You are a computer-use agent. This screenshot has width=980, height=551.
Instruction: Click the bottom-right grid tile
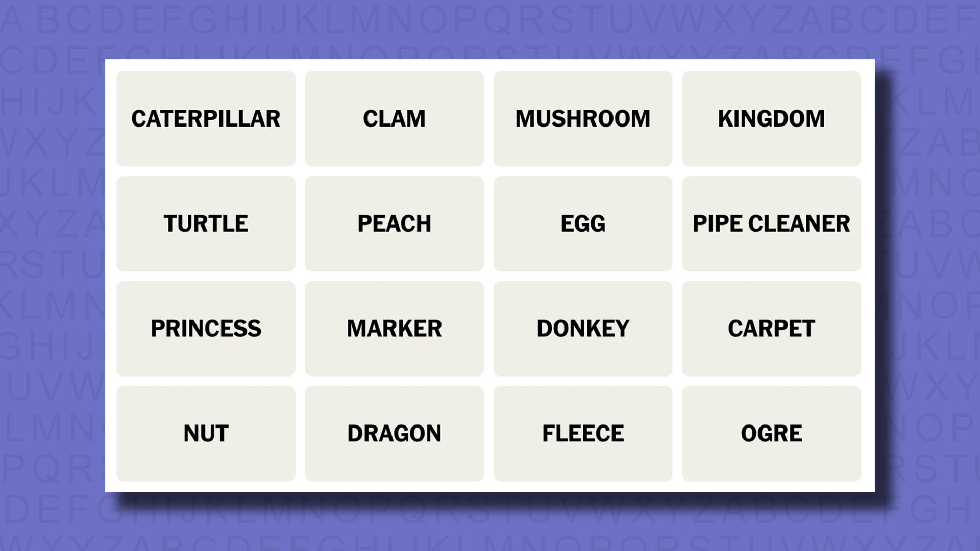pos(771,433)
